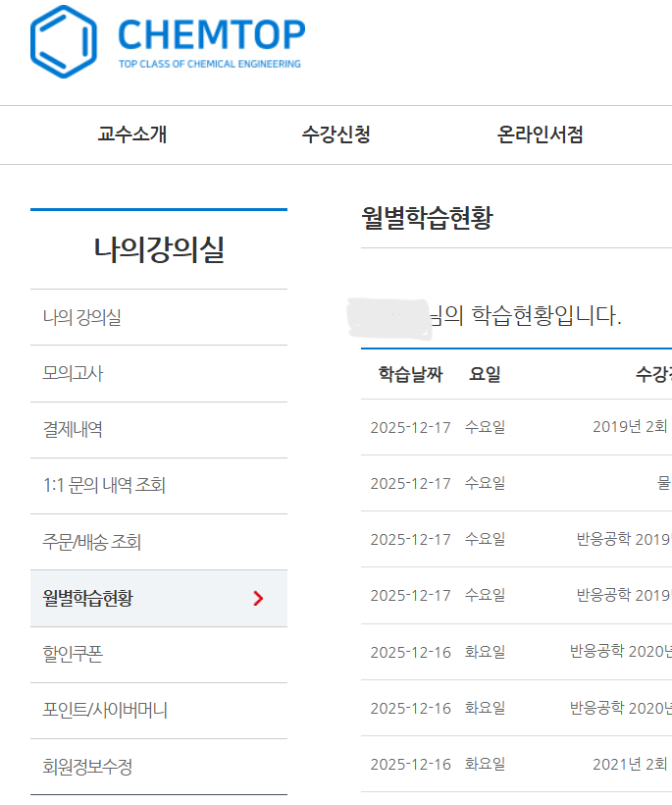
Task: Click the 요일 column header
Action: [485, 374]
